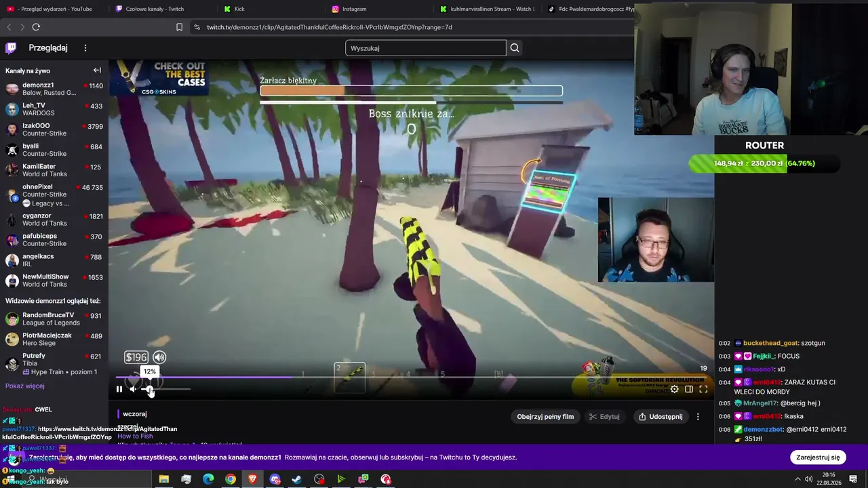This screenshot has height=488, width=868.
Task: Open Leh_TV channel in the sidebar
Action: [54, 110]
